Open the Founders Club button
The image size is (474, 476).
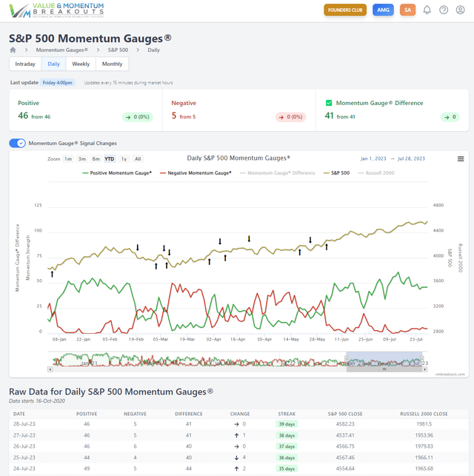click(345, 10)
